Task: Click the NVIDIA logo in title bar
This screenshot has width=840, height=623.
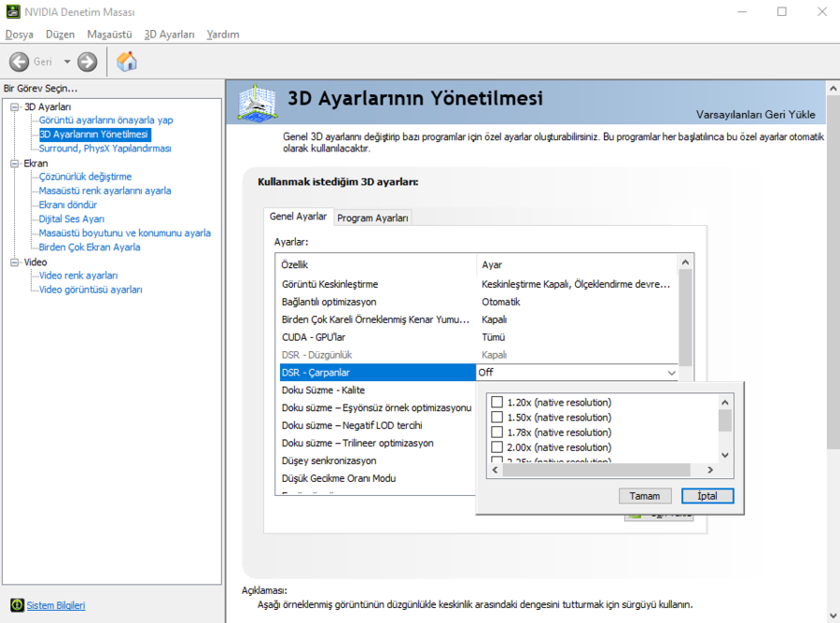Action: tap(12, 12)
